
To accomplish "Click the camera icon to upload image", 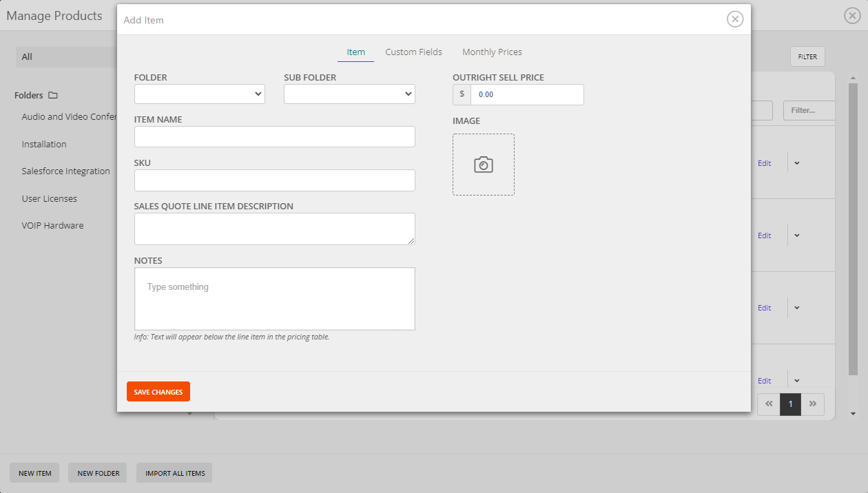I will pyautogui.click(x=483, y=165).
